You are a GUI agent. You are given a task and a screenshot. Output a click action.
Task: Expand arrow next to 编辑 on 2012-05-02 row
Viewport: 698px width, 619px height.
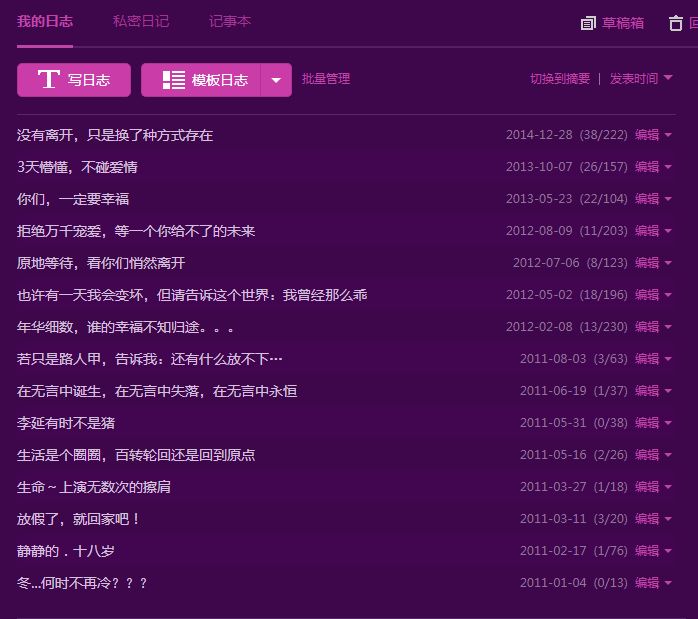coord(668,295)
